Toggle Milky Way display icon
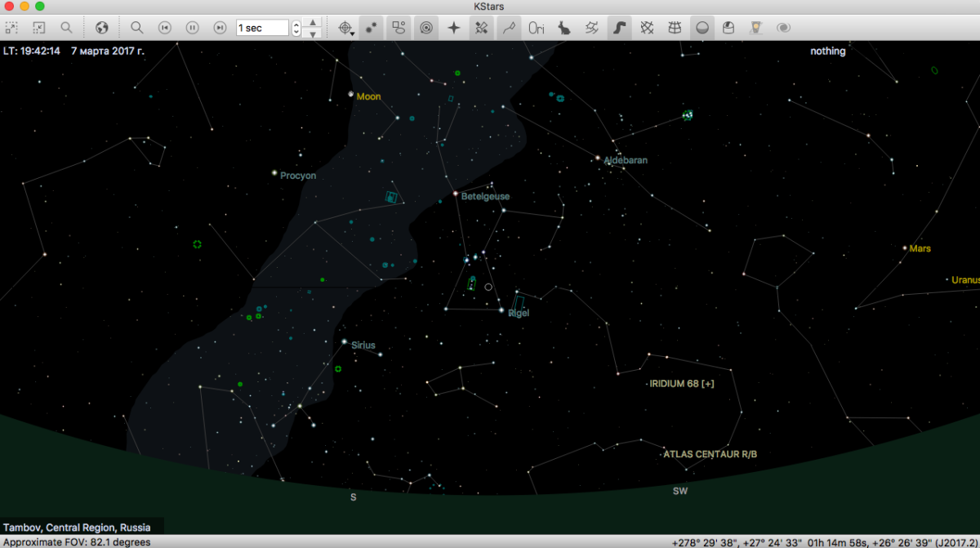 pyautogui.click(x=619, y=28)
